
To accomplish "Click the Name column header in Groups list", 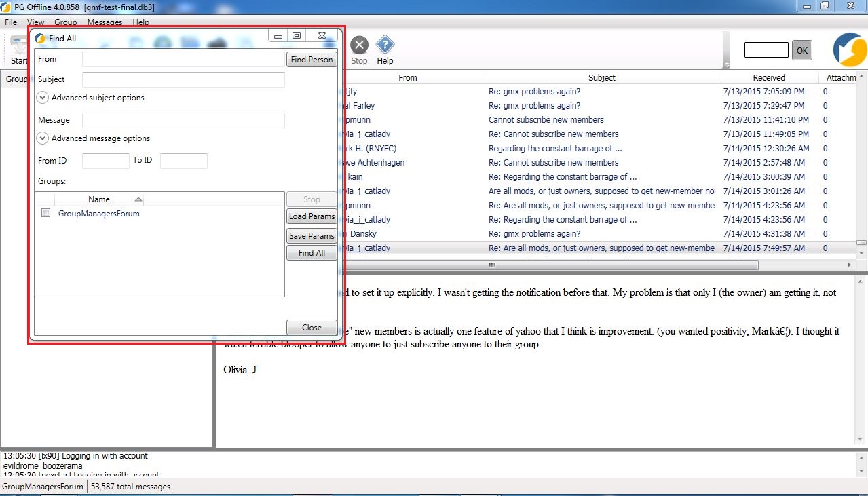I will pyautogui.click(x=99, y=199).
